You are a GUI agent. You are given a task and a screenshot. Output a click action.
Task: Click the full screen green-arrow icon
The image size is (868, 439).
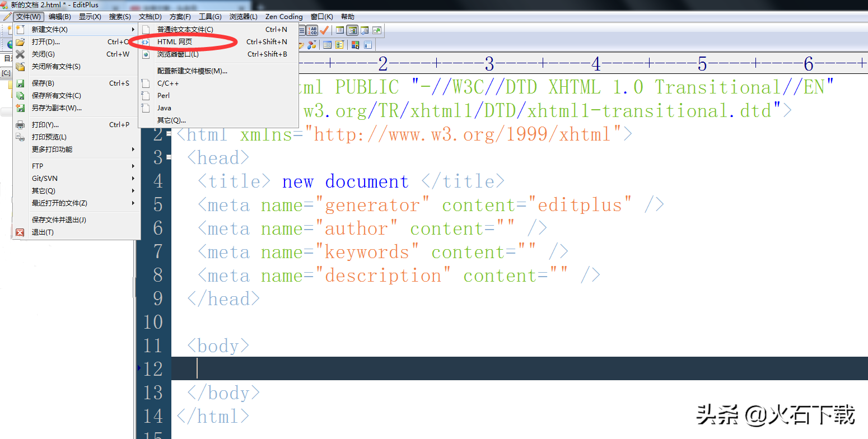(x=377, y=30)
